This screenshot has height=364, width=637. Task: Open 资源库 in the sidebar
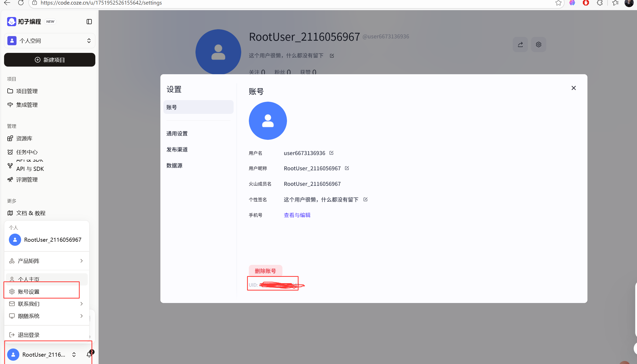click(x=24, y=138)
